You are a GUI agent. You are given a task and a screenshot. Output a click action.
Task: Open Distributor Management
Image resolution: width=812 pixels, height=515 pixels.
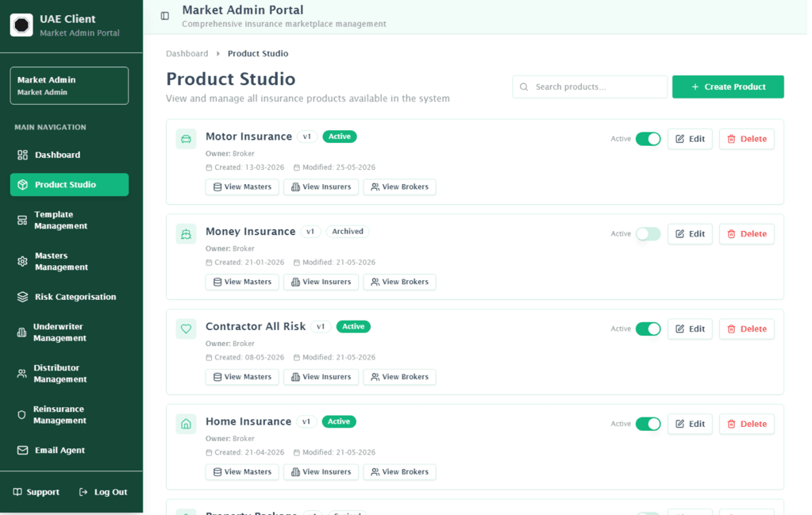click(x=69, y=373)
